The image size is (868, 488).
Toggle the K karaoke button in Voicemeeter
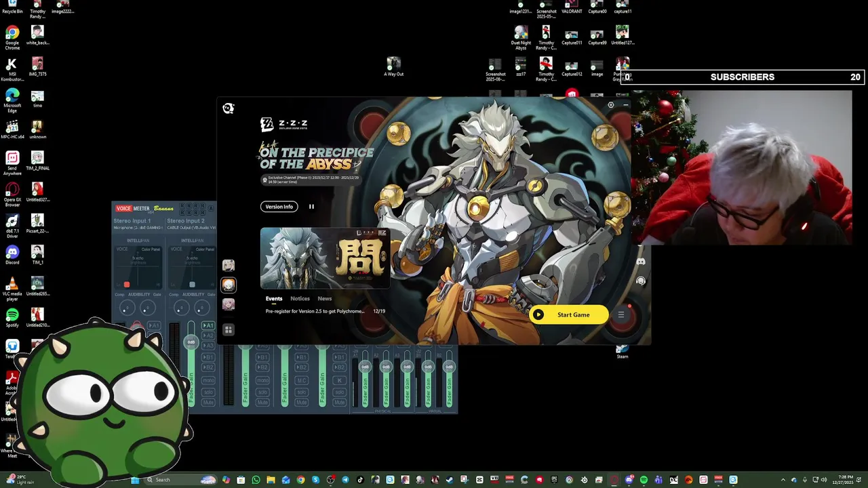pyautogui.click(x=340, y=380)
